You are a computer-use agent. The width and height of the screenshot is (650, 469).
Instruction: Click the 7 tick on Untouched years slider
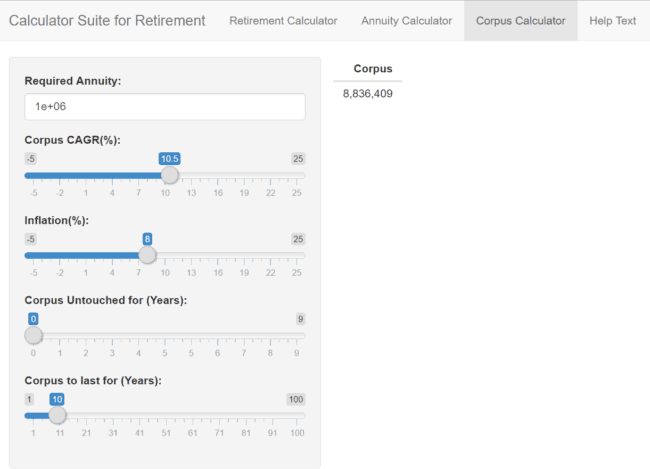tap(244, 353)
